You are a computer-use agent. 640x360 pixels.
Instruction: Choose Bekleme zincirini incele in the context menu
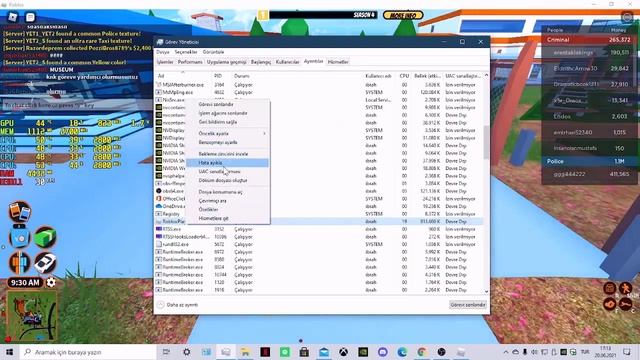(227, 154)
